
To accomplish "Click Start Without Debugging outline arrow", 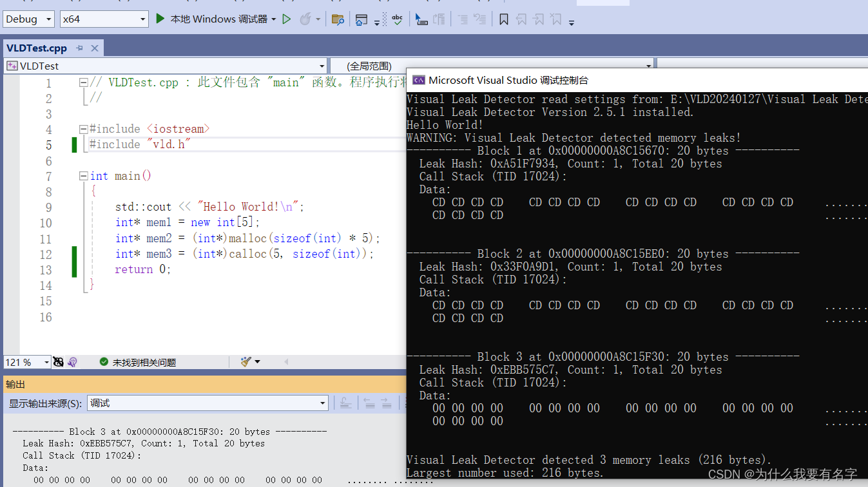I will 287,19.
